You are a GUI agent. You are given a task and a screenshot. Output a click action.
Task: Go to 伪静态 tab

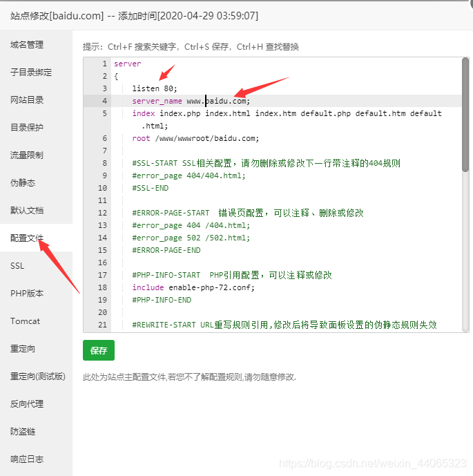click(23, 183)
